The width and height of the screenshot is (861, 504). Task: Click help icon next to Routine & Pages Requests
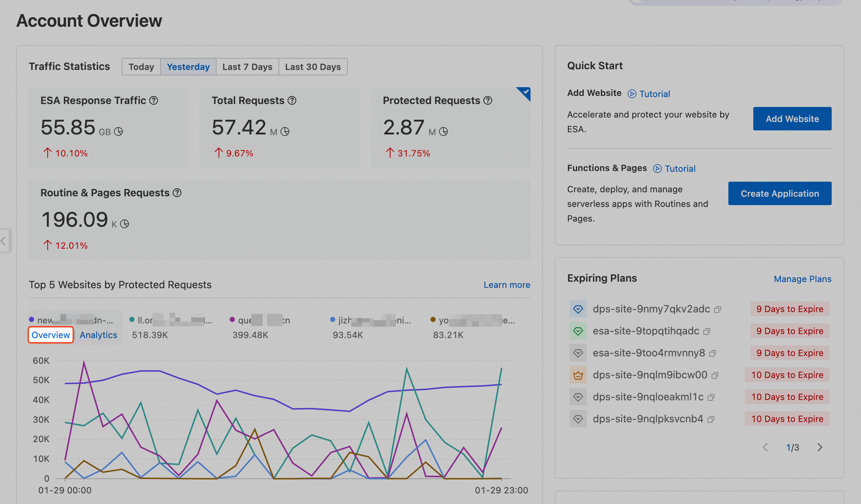point(177,193)
